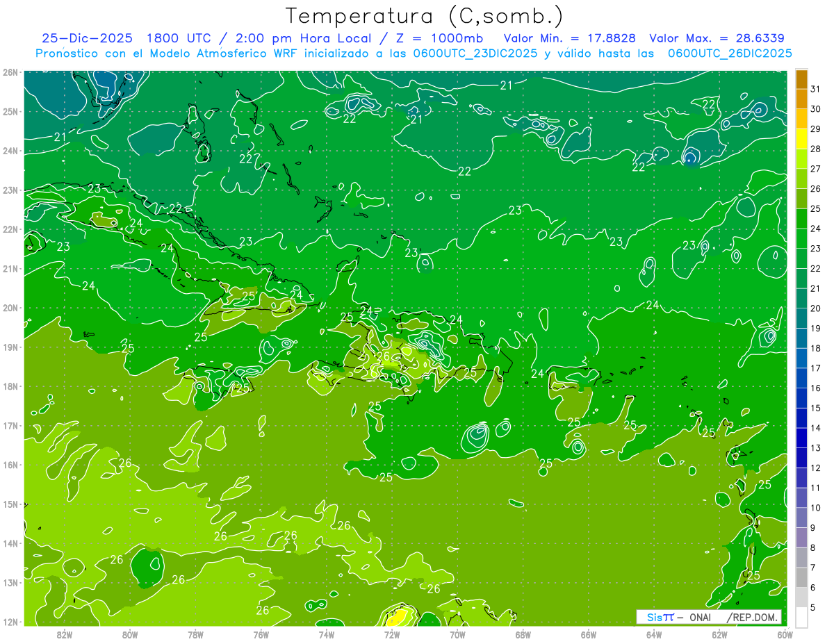Click the 82W longitude axis label
Image resolution: width=834 pixels, height=644 pixels.
(x=65, y=634)
